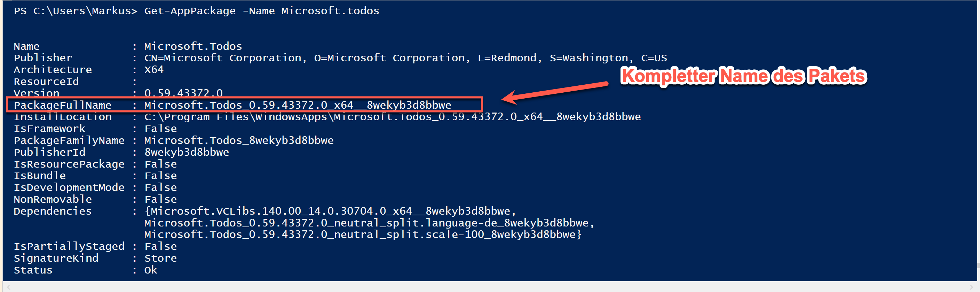The width and height of the screenshot is (980, 292).
Task: Click the InstallLocation path value
Action: (392, 116)
